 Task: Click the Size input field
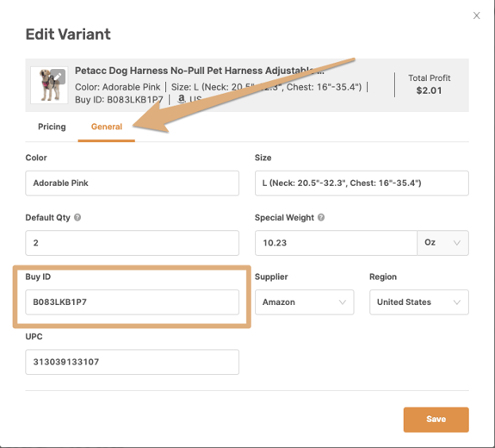pyautogui.click(x=362, y=184)
